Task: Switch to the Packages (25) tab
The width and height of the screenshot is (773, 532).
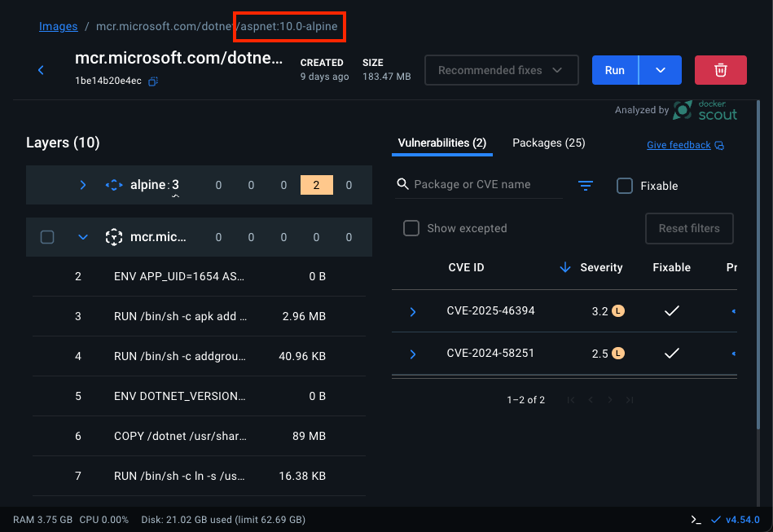Action: pos(548,143)
